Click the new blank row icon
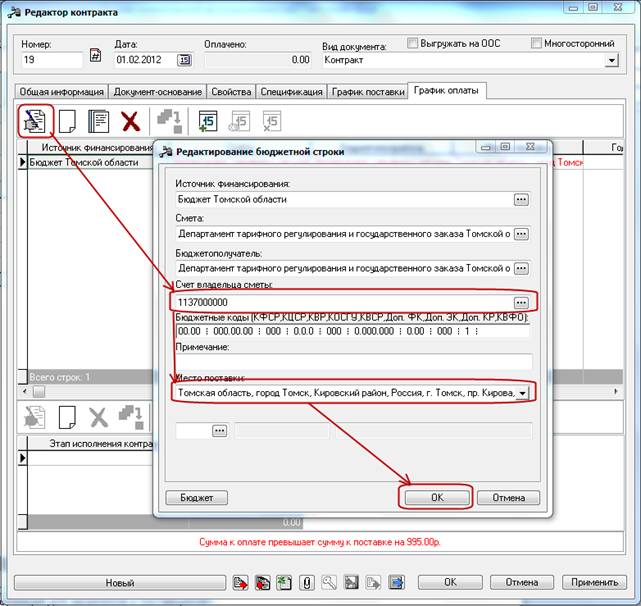The width and height of the screenshot is (641, 606). [66, 122]
